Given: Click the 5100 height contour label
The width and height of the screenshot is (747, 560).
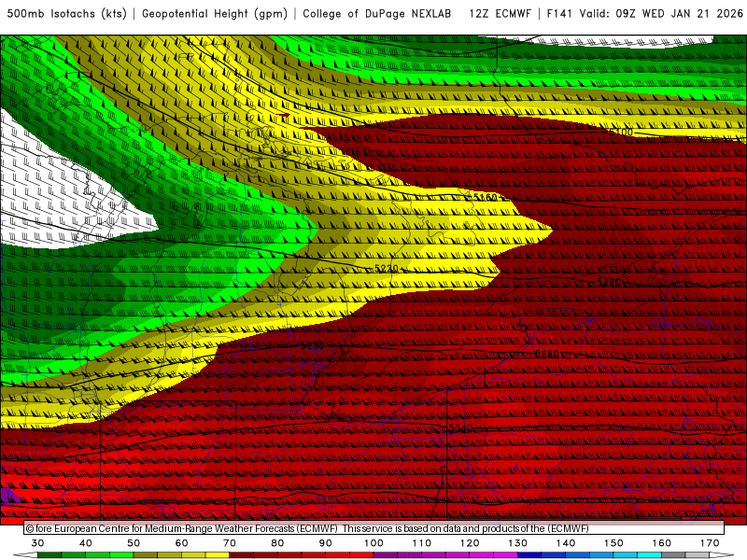Looking at the screenshot, I should click(621, 133).
